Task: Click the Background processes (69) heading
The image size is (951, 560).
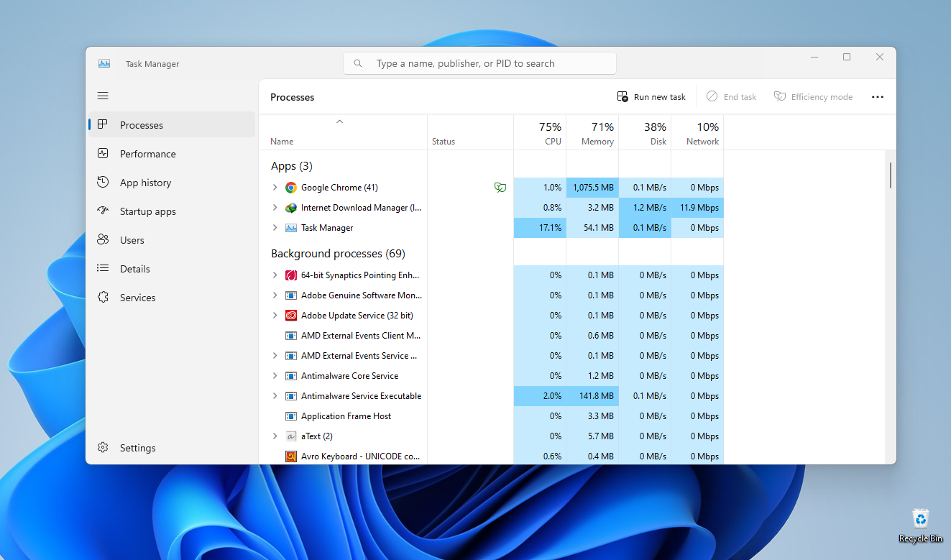Action: click(x=338, y=254)
